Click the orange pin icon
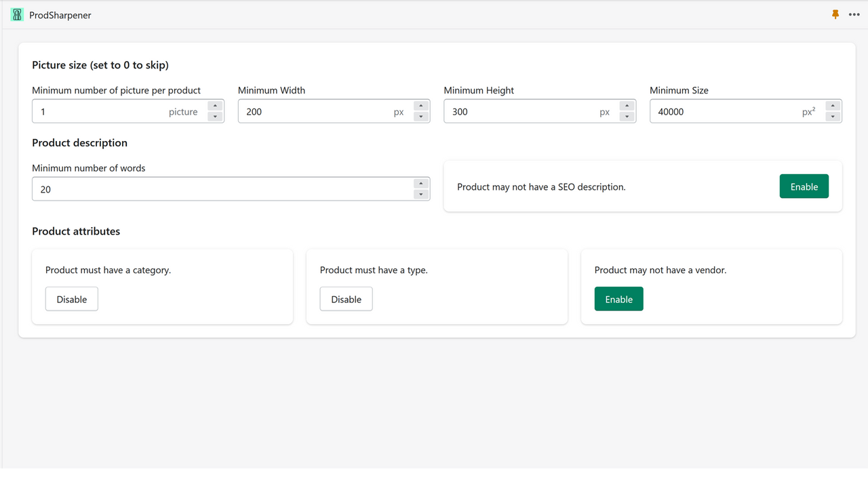 (x=835, y=14)
